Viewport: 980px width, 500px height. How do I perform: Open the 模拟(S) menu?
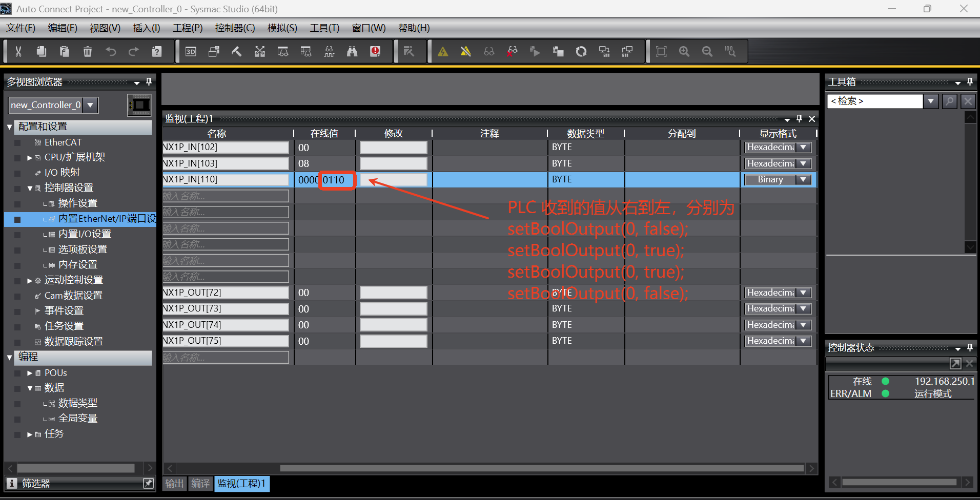click(282, 28)
